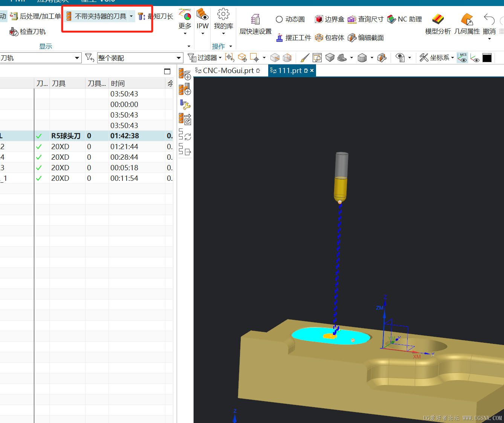Click the magnifier window zoom icon
Image resolution: width=504 pixels, height=423 pixels.
tap(317, 58)
